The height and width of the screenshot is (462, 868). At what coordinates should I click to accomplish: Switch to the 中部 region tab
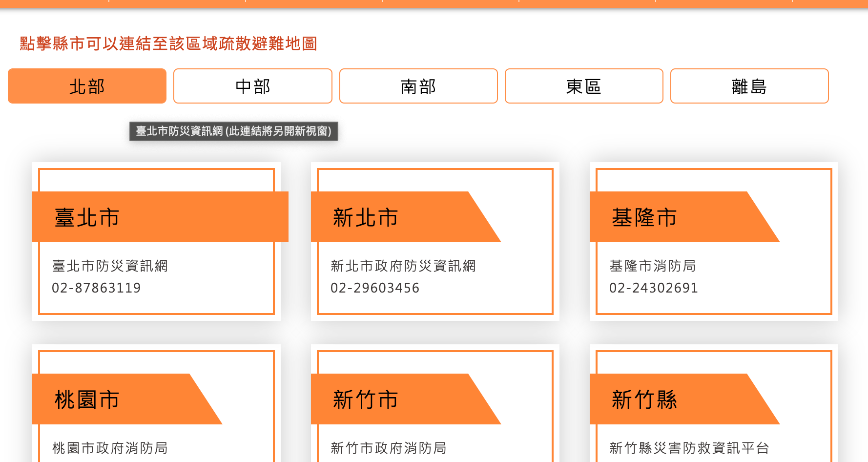[253, 86]
